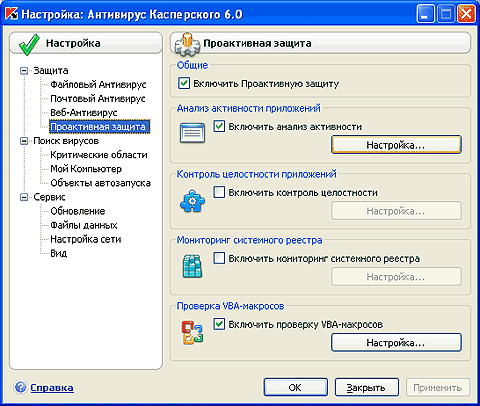This screenshot has width=480, height=406.
Task: Click the green checkmark Настройка icon
Action: [x=29, y=44]
